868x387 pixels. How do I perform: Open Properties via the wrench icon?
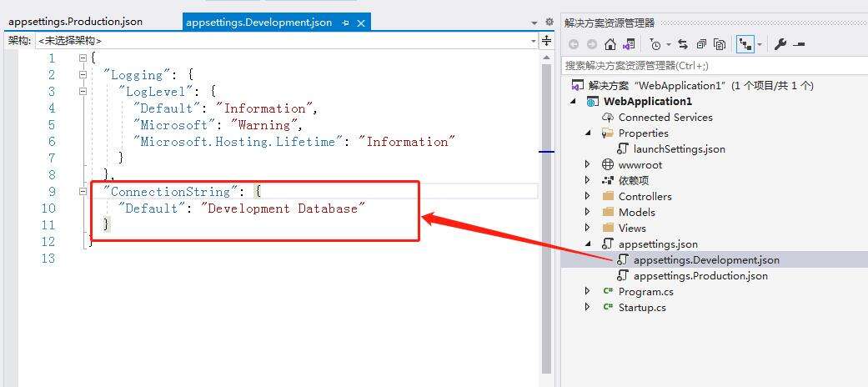pos(780,44)
